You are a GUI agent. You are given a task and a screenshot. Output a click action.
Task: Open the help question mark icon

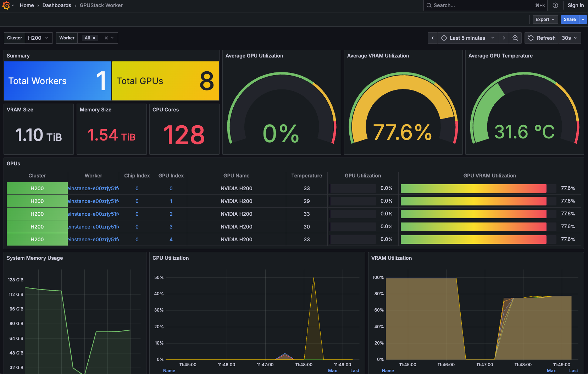coord(555,5)
